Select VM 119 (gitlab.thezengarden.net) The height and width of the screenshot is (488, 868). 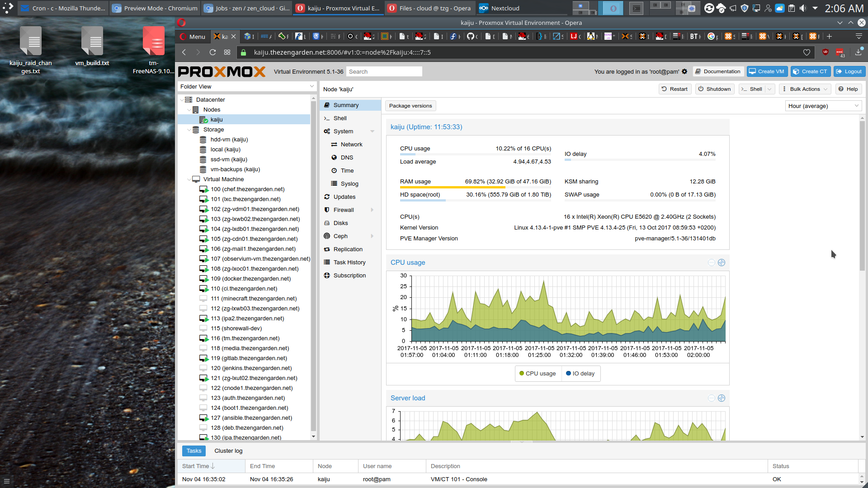[x=249, y=358]
